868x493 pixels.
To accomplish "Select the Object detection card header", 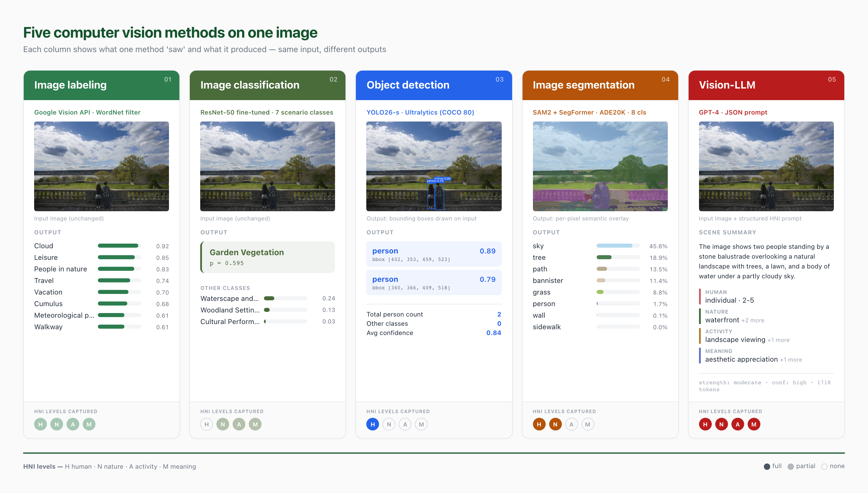I will pos(434,85).
